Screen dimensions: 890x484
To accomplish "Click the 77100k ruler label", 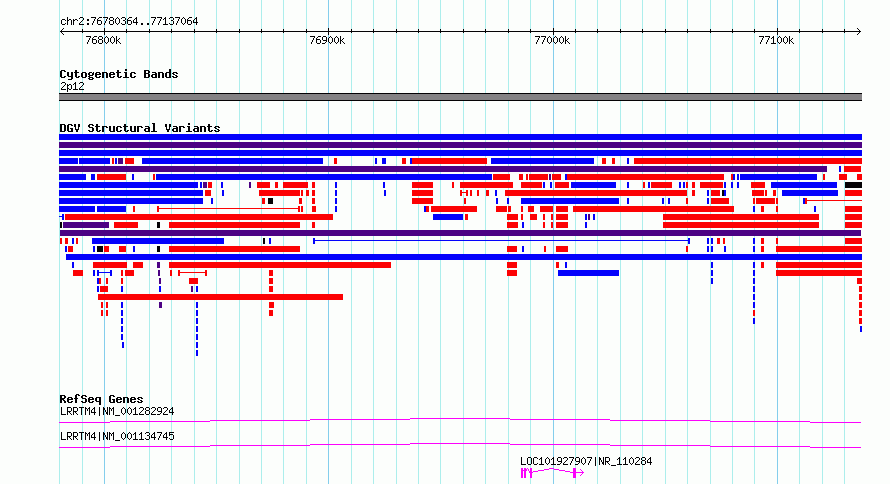I will pyautogui.click(x=776, y=41).
